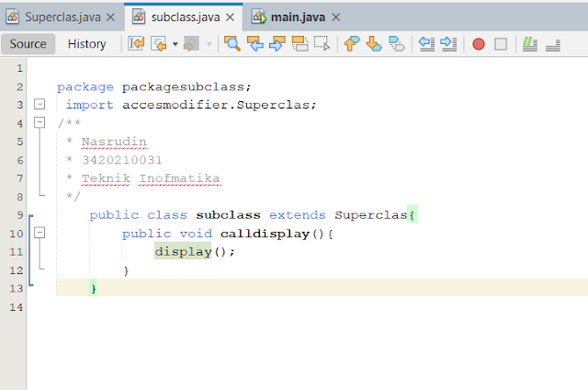The width and height of the screenshot is (588, 390).
Task: Open the Forward history dropdown arrow
Action: pos(209,44)
